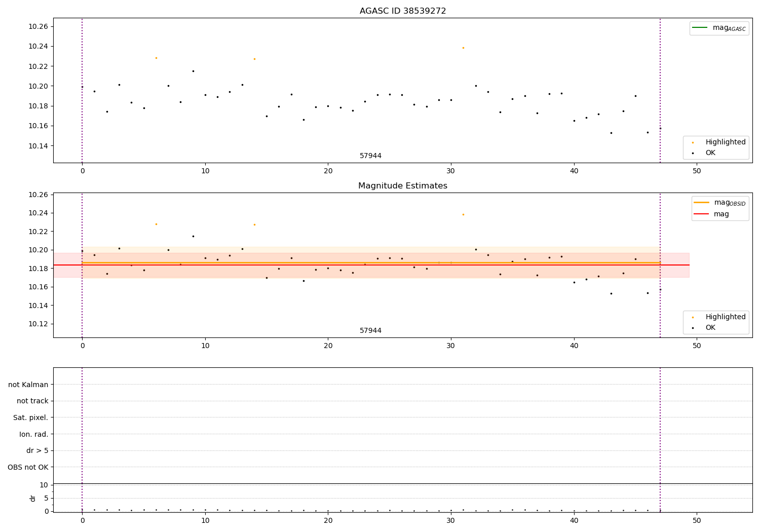
Task: Click the green mag AGASC legend line
Action: click(700, 28)
